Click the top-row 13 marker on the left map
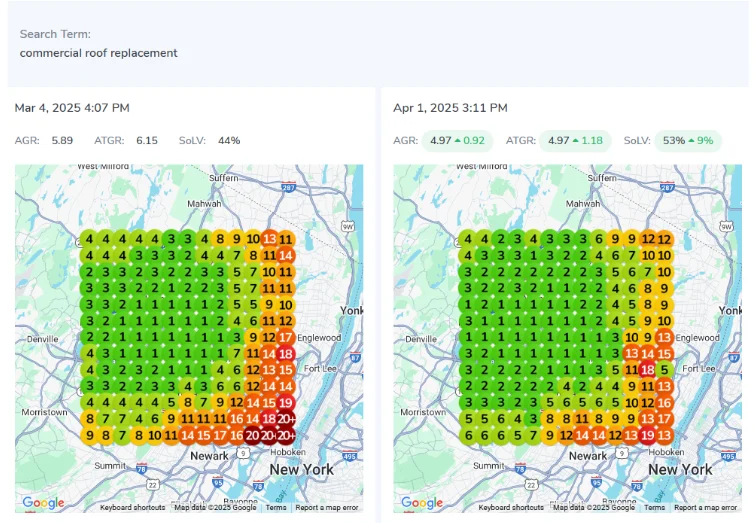The image size is (755, 523). point(269,239)
